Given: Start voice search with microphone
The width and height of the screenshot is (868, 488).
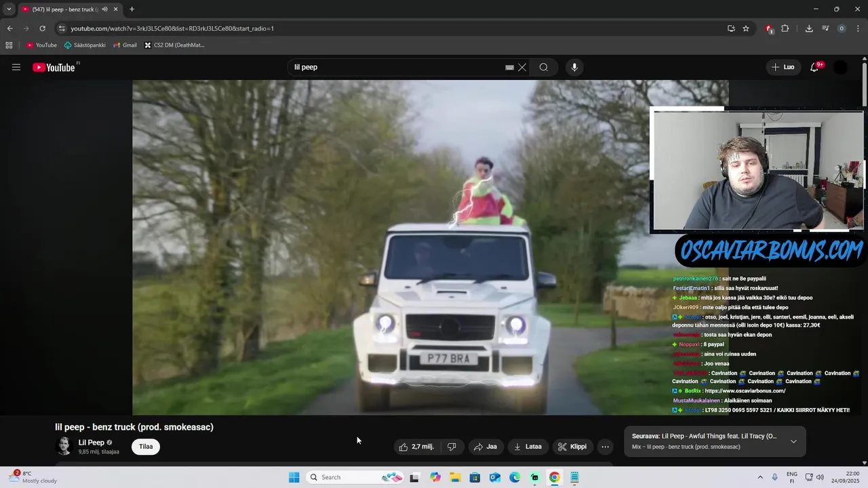Looking at the screenshot, I should click(574, 67).
